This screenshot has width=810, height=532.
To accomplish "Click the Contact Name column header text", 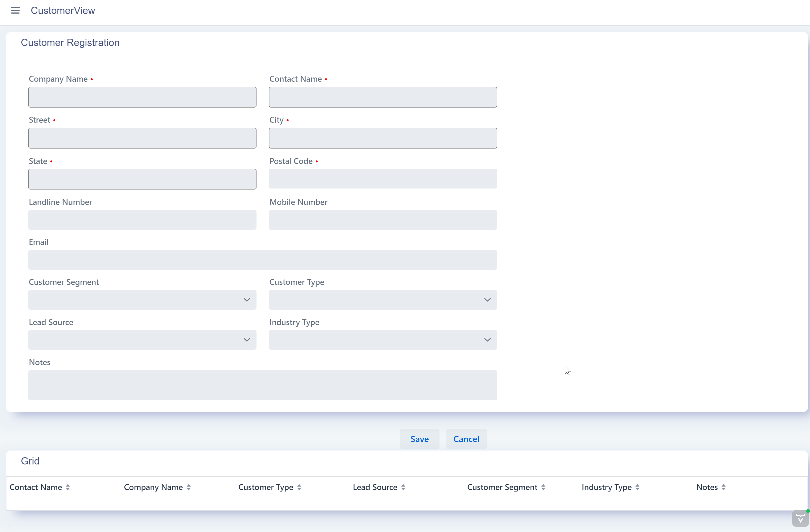I will pos(36,487).
